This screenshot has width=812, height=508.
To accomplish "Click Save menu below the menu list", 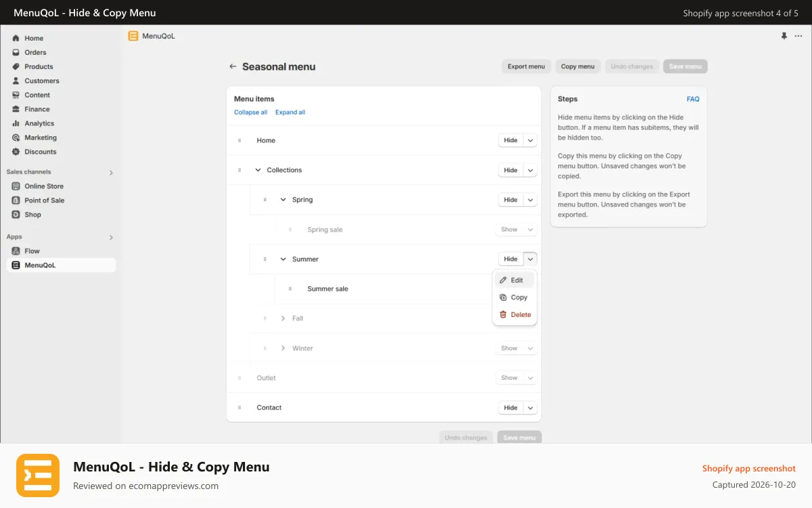I will click(x=520, y=438).
